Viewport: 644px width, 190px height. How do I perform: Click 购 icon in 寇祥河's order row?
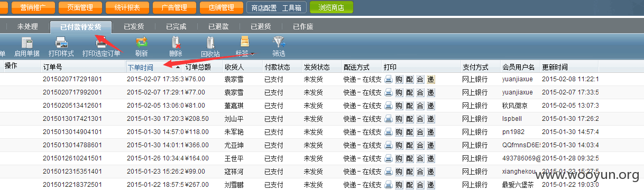399,172
